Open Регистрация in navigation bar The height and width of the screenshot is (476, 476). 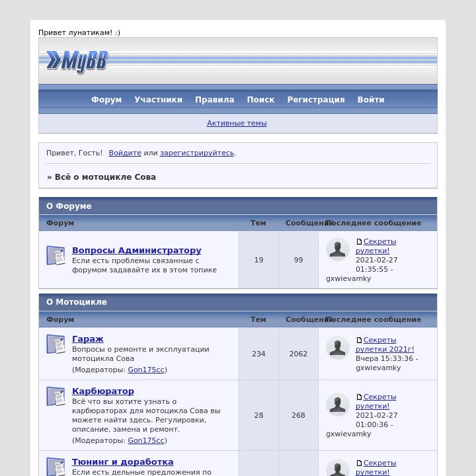[x=316, y=100]
